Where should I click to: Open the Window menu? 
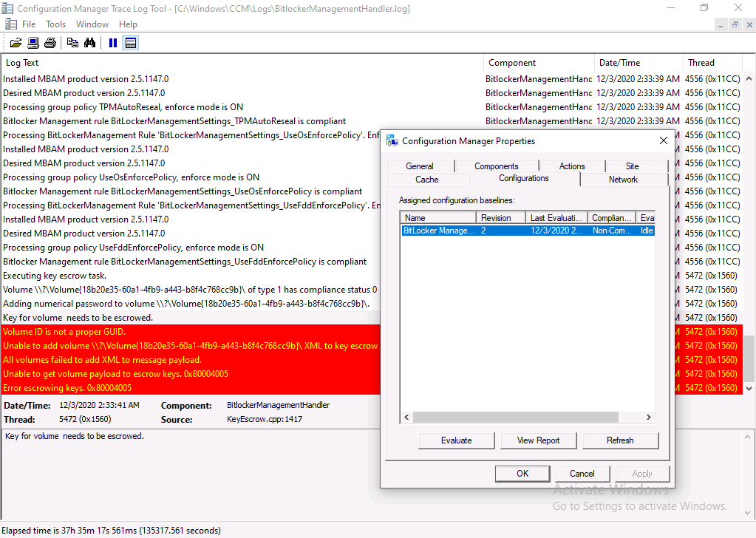tap(92, 24)
